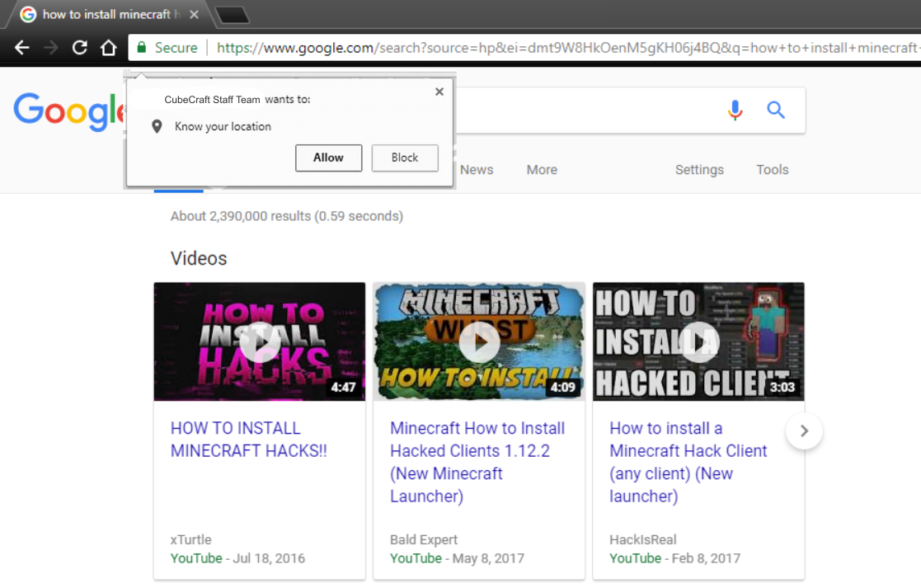Click the 4:09 video duration badge

tap(562, 388)
